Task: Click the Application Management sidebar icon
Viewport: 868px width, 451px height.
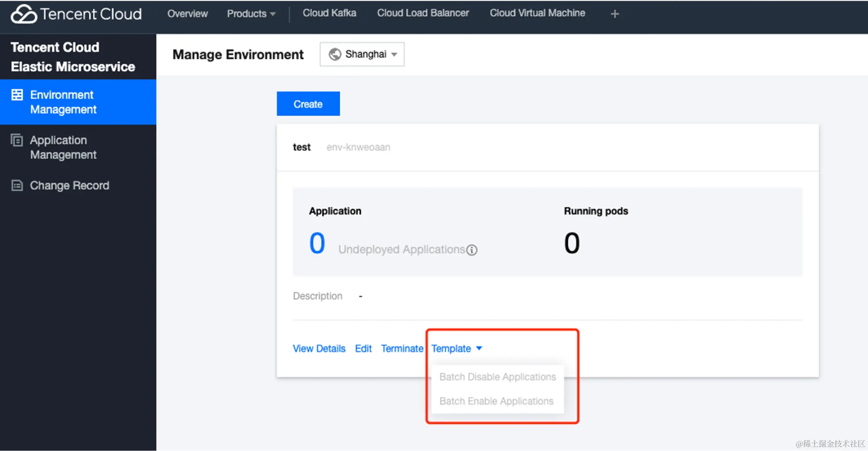Action: pos(17,140)
